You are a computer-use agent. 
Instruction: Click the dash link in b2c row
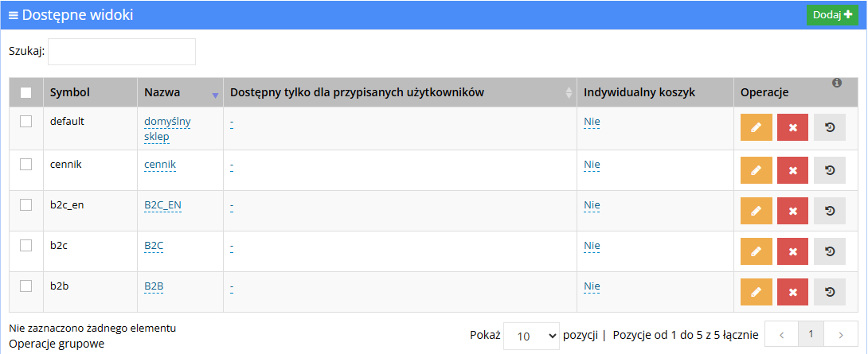coord(232,246)
